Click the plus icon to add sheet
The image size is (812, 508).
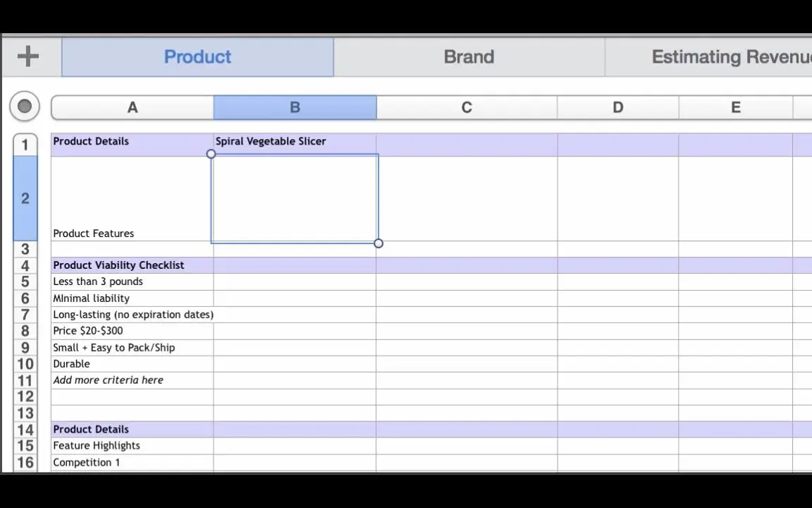pyautogui.click(x=28, y=56)
